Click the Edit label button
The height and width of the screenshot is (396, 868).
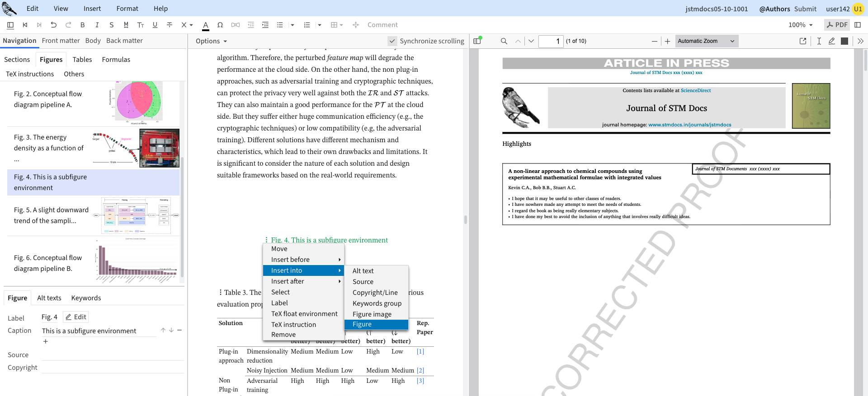(75, 317)
